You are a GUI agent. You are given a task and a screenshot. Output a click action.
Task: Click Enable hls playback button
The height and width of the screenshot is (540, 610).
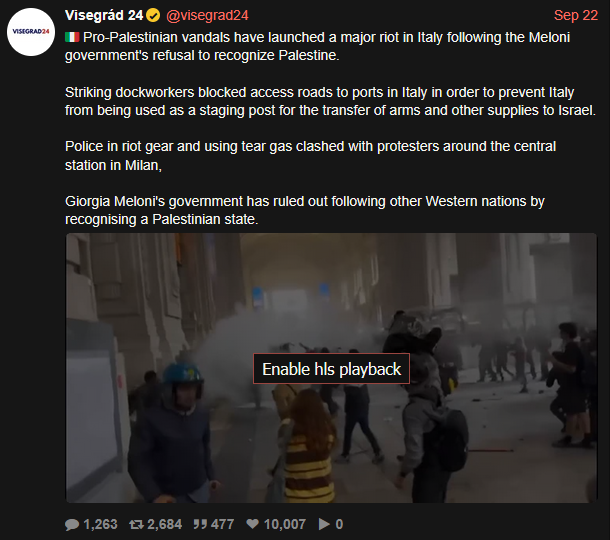331,369
